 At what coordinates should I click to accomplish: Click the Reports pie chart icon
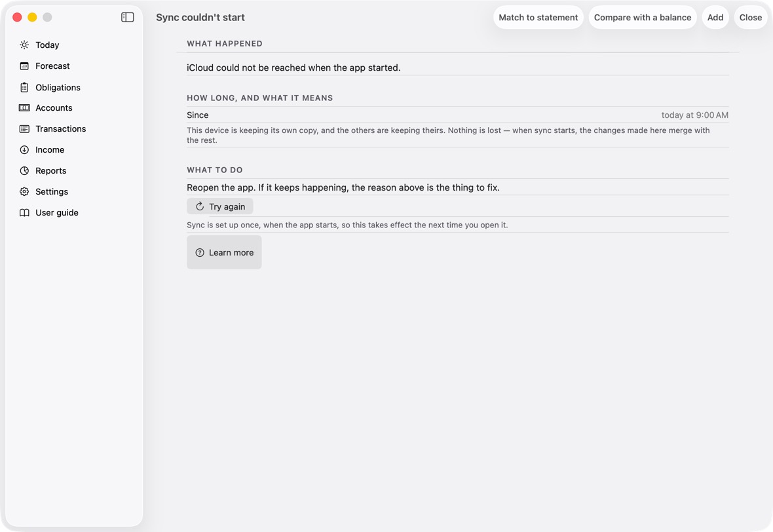tap(24, 170)
